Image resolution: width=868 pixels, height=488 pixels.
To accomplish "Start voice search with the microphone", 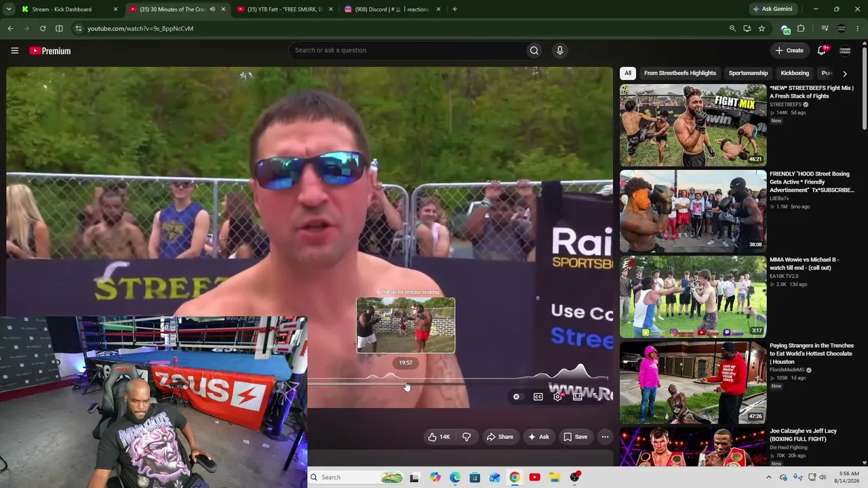I will pyautogui.click(x=559, y=50).
